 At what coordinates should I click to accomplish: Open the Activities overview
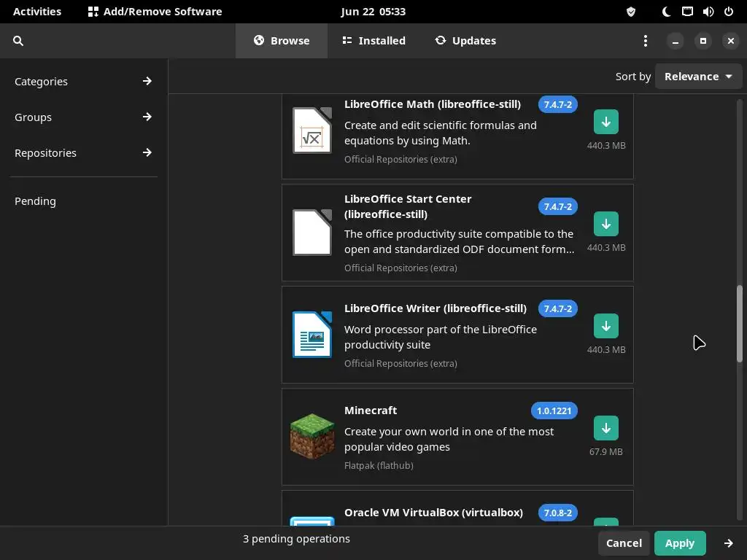(37, 12)
